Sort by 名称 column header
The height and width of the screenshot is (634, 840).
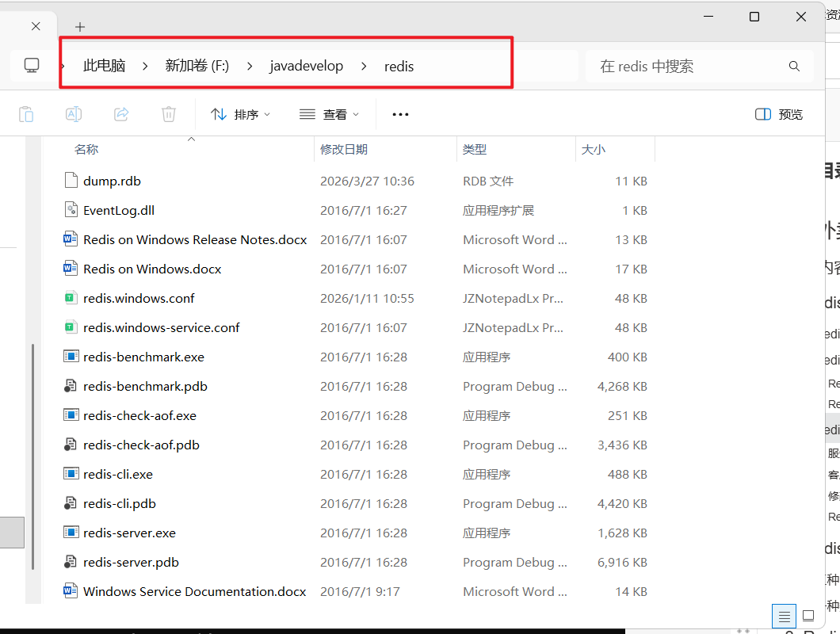(86, 150)
